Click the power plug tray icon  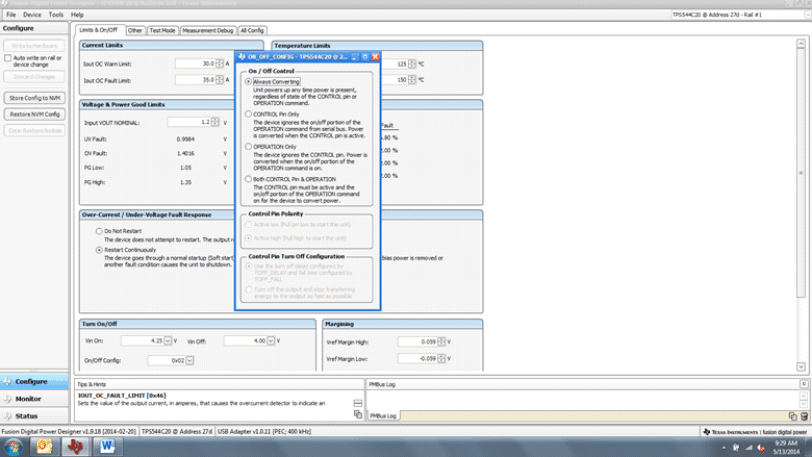[736, 448]
